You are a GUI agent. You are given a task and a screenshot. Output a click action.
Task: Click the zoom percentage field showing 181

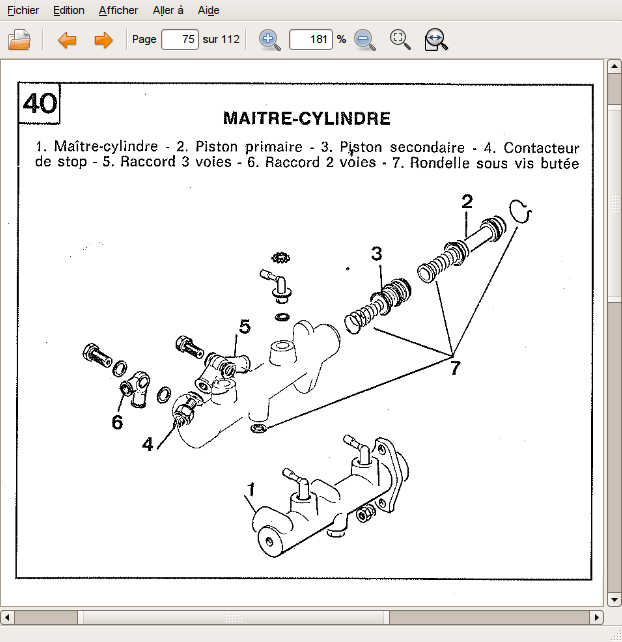(x=310, y=39)
